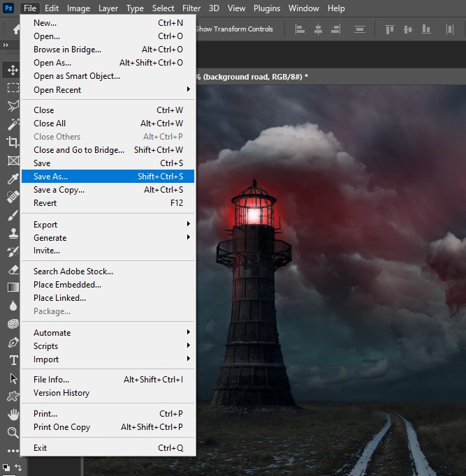Screen dimensions: 466x476
Task: Click the Zoom tool magnifier
Action: click(x=13, y=433)
